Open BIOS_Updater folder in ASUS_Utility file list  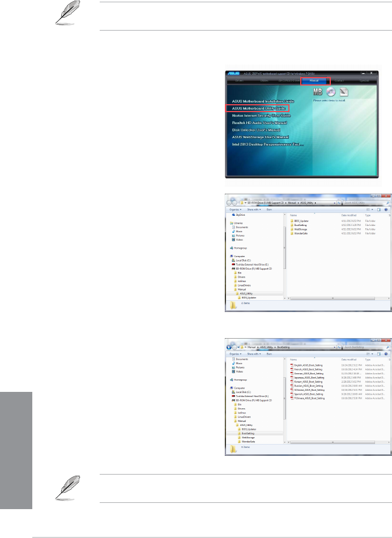(x=299, y=221)
